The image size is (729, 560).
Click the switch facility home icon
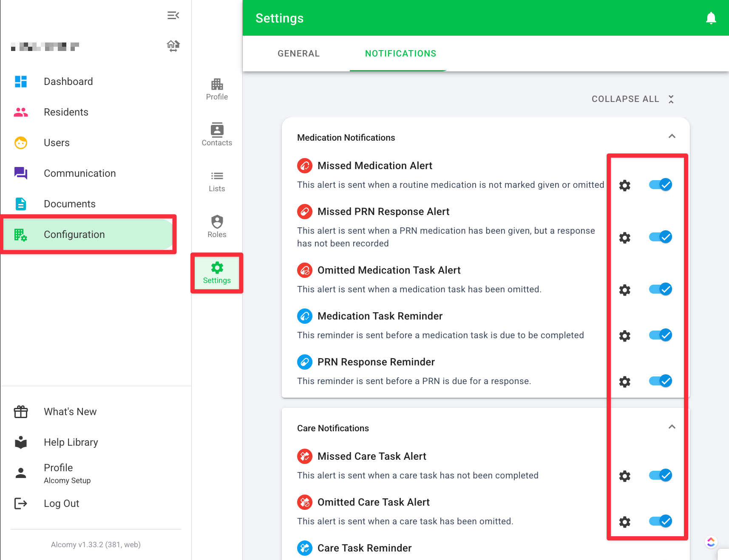173,46
